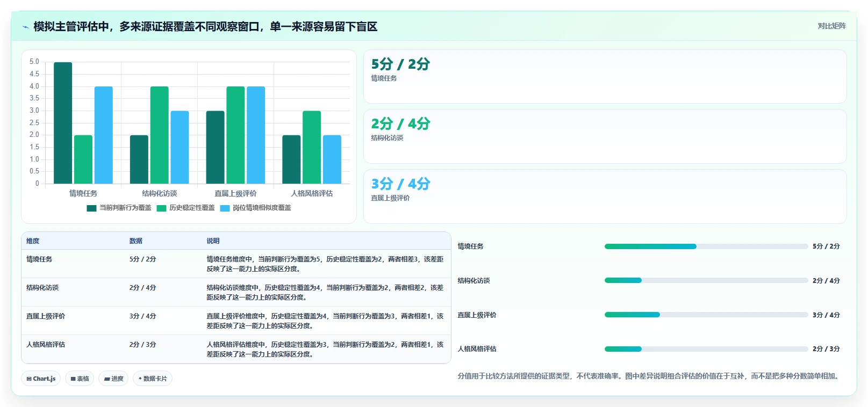Click the 对比矩阵 tag in the header
868x407 pixels.
(x=831, y=26)
